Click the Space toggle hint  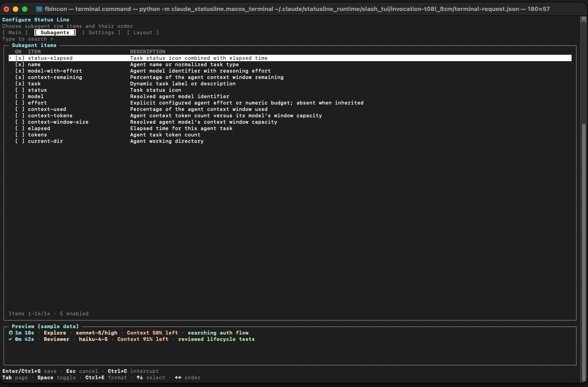[57, 378]
